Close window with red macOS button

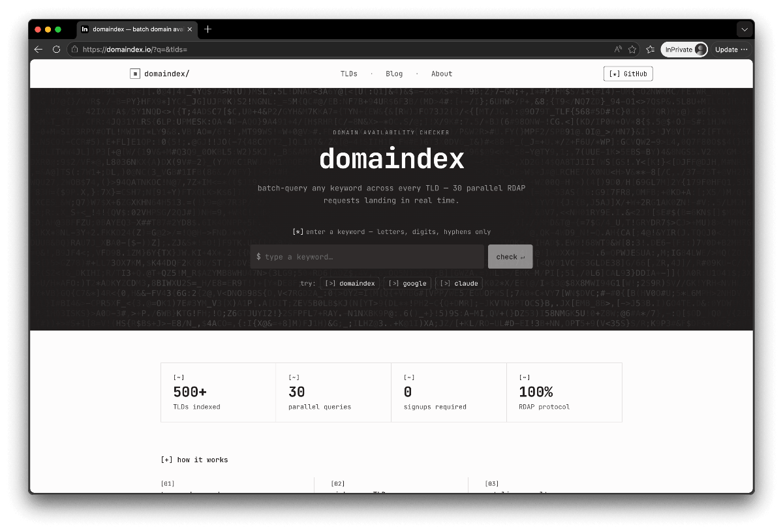tap(38, 29)
